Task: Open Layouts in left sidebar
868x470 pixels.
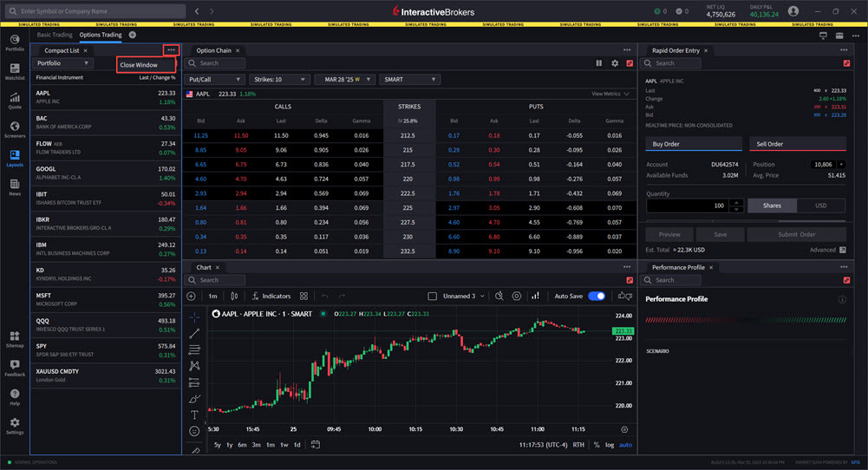Action: tap(15, 159)
